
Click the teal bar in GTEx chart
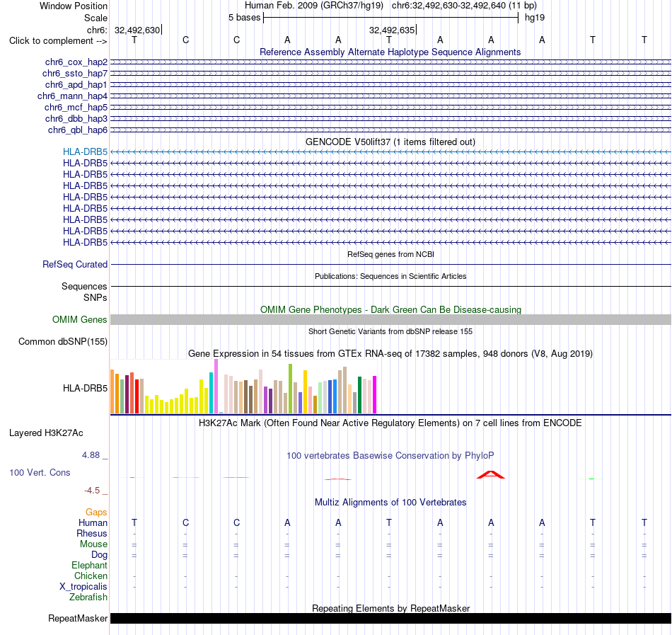[x=211, y=393]
